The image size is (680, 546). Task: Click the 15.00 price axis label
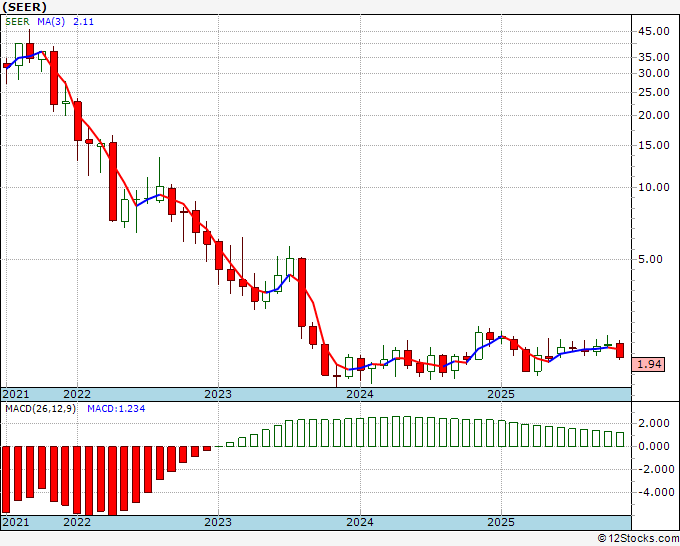point(654,145)
